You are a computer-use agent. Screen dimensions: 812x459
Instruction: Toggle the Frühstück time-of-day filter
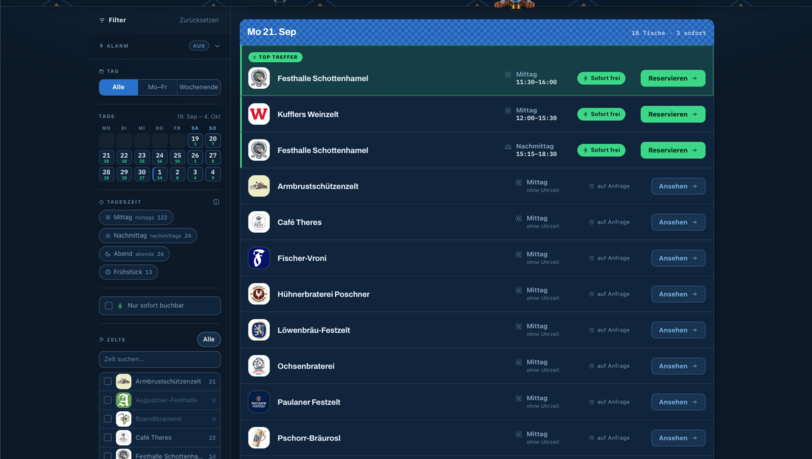point(128,272)
